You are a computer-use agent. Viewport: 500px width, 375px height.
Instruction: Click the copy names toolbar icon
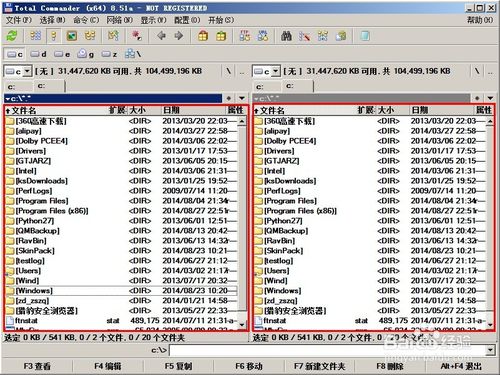pyautogui.click(x=341, y=36)
